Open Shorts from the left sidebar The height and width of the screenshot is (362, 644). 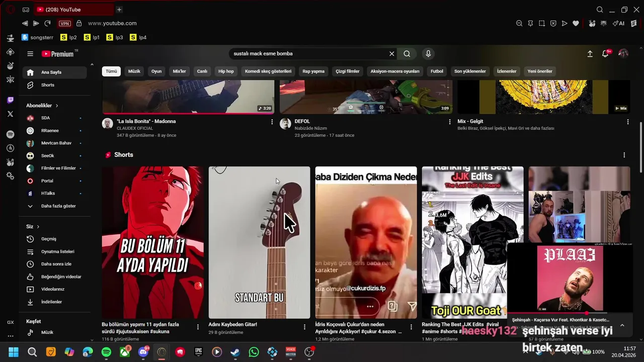pos(54,85)
